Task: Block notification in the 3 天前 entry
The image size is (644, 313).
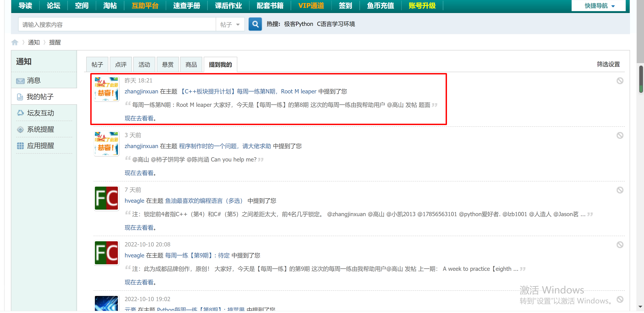Action: (x=620, y=135)
